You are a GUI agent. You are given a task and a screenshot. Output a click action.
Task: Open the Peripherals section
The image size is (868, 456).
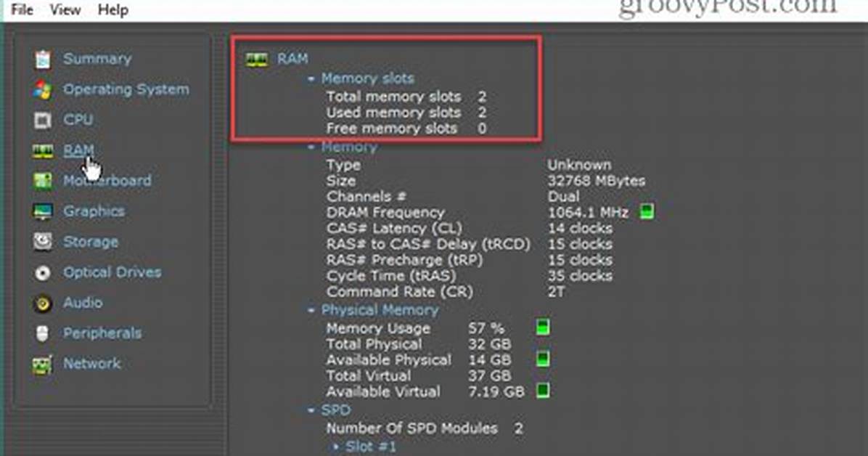coord(102,333)
